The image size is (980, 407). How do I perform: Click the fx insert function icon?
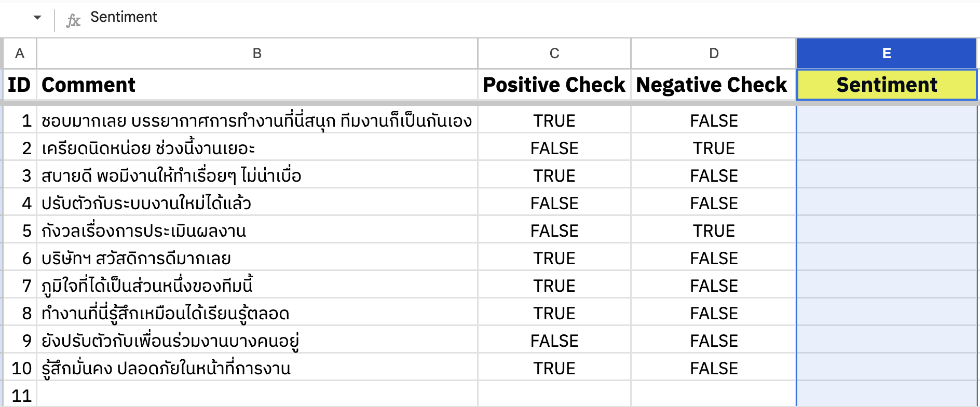pos(73,17)
